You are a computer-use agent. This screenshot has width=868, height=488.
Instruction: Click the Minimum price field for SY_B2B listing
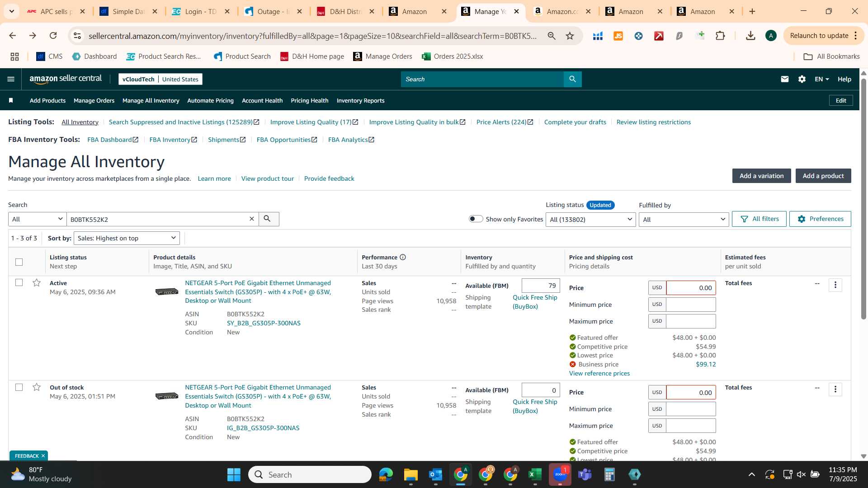click(x=691, y=305)
